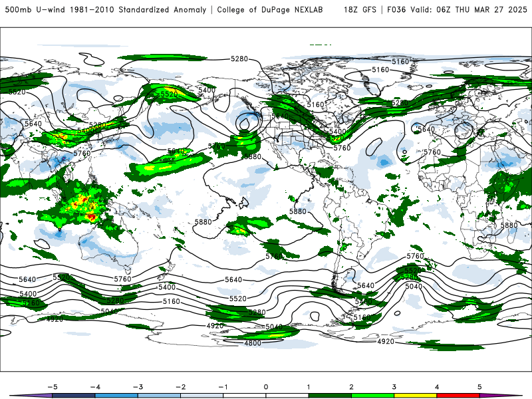This screenshot has width=532, height=399.
Task: Click the closed low contour off the US West Coast
Action: click(247, 122)
